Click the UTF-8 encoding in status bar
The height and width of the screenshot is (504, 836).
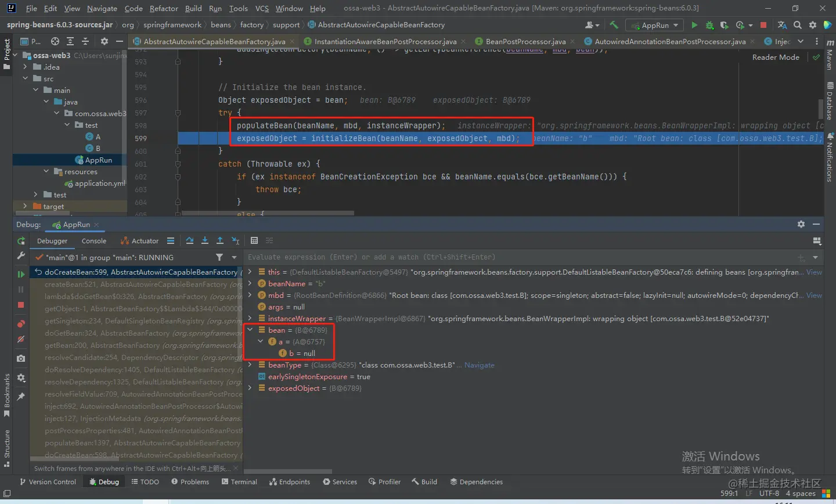pyautogui.click(x=769, y=494)
